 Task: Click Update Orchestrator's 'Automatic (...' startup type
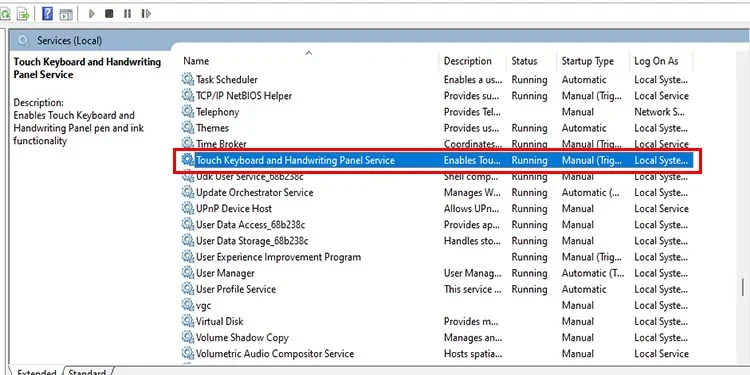[x=590, y=192]
